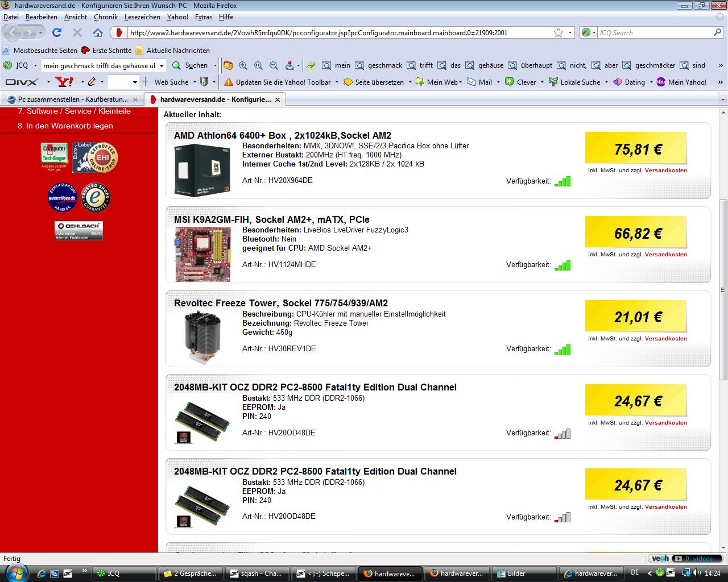728x582 pixels.
Task: Switch to Pc zusammenstellen - Kaufberatung tab
Action: tap(72, 99)
